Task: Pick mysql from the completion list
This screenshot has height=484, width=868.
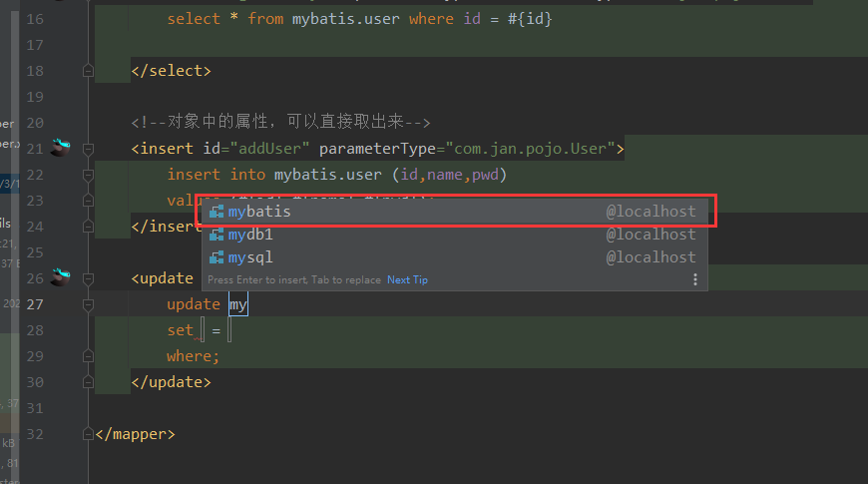Action: coord(250,257)
